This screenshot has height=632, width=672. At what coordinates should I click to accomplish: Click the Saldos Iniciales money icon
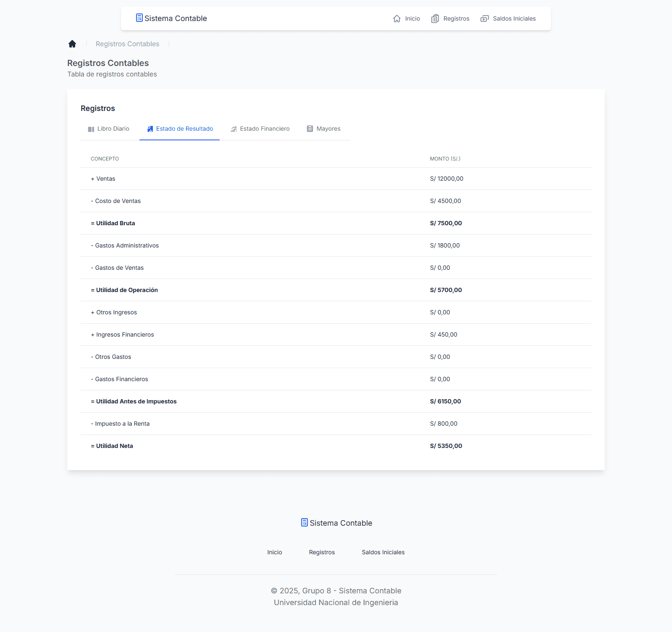click(x=485, y=18)
